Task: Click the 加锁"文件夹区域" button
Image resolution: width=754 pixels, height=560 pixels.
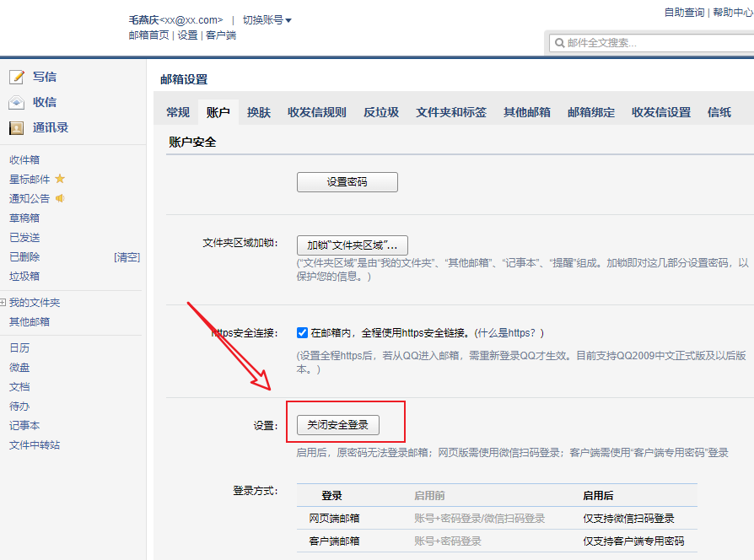Action: click(353, 245)
